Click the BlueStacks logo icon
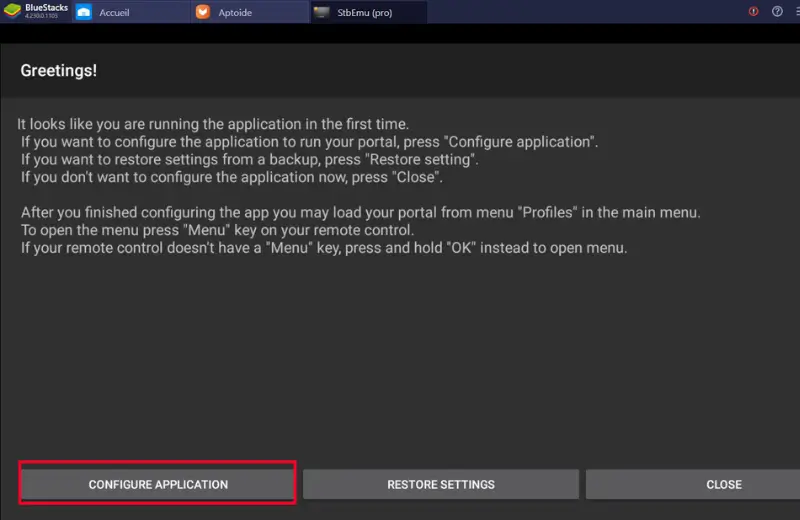The height and width of the screenshot is (520, 800). tap(12, 12)
